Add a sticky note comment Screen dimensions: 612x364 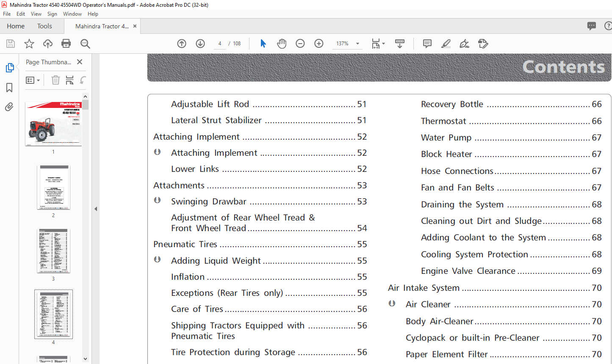point(427,44)
